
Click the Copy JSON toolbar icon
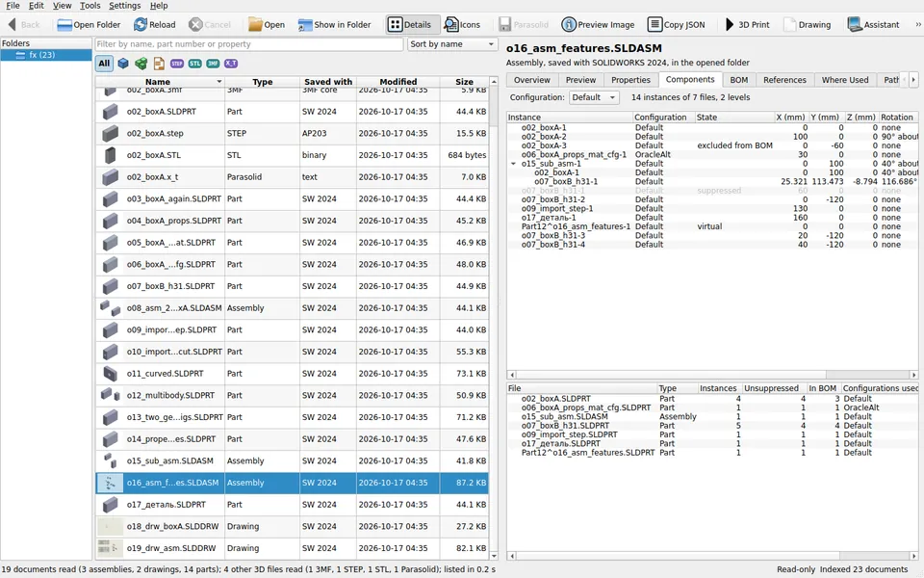[x=654, y=24]
